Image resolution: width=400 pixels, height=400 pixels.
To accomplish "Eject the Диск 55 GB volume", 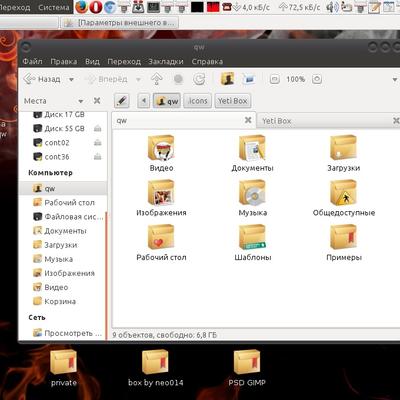I will click(98, 128).
